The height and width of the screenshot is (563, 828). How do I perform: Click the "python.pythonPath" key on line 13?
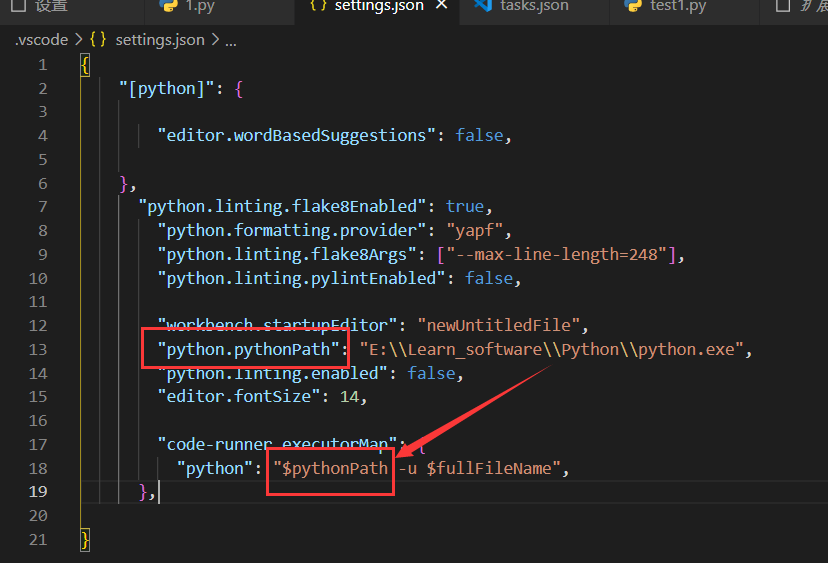[248, 350]
